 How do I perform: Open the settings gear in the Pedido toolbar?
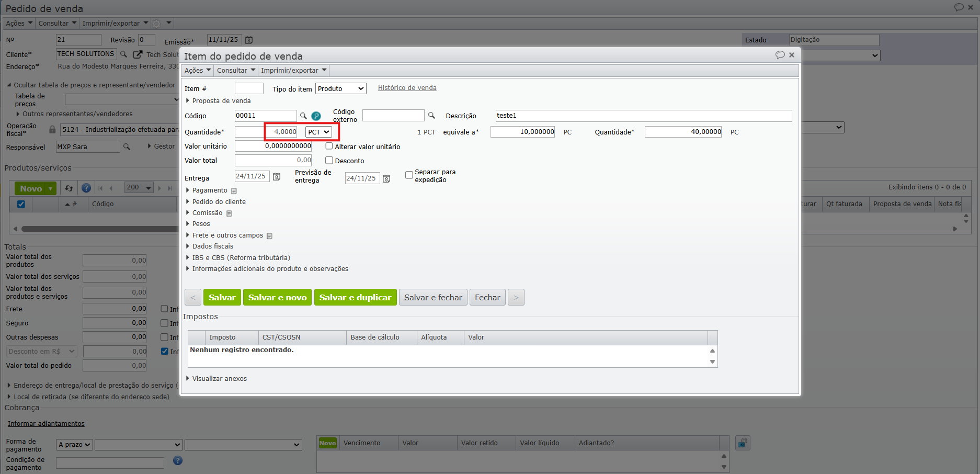[x=156, y=24]
